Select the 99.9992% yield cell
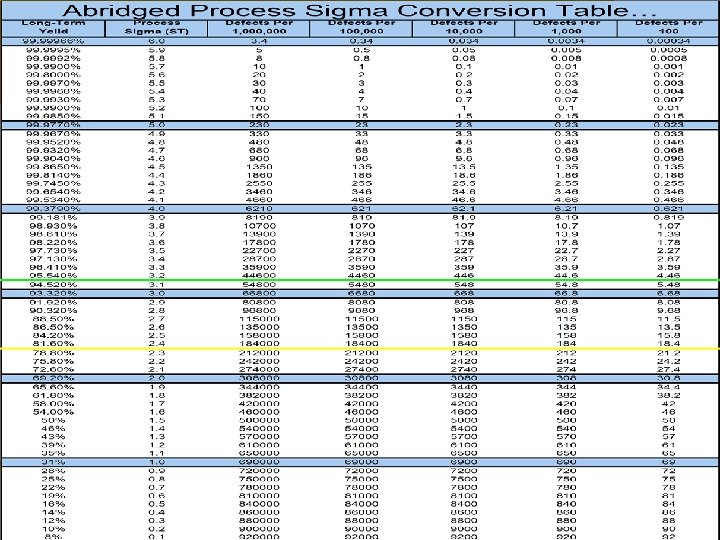The height and width of the screenshot is (540, 720). tap(53, 58)
